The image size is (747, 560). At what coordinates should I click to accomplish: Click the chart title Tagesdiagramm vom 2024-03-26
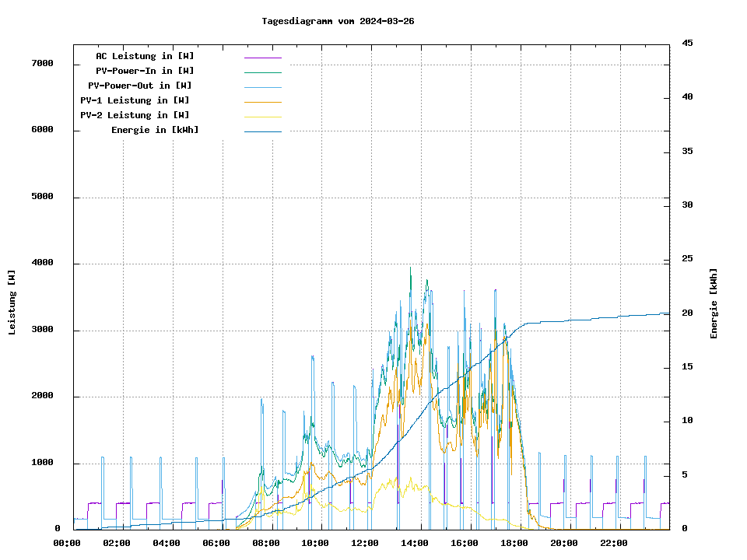pyautogui.click(x=338, y=21)
